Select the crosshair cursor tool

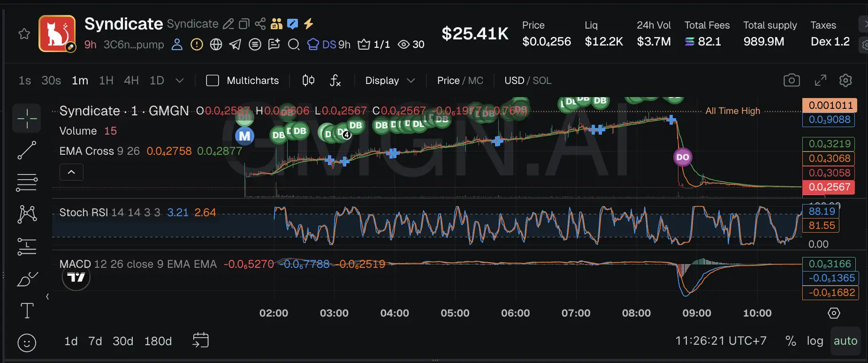[x=27, y=118]
